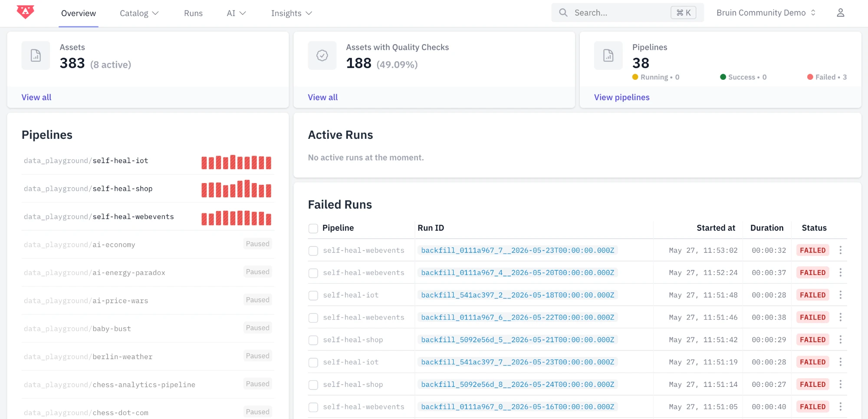Open pipeline data_playground/chess-analytics-pipeline
This screenshot has width=868, height=419.
109,385
